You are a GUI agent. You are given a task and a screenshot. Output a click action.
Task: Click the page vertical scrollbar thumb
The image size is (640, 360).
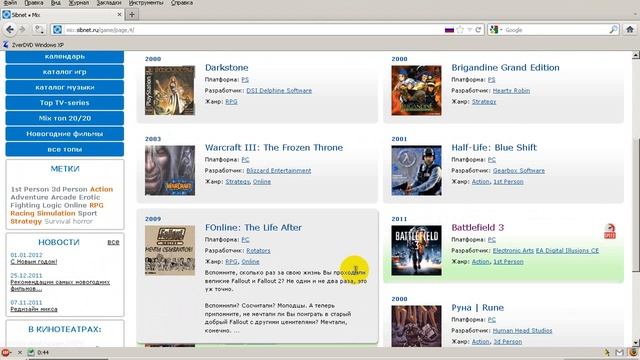tap(636, 204)
